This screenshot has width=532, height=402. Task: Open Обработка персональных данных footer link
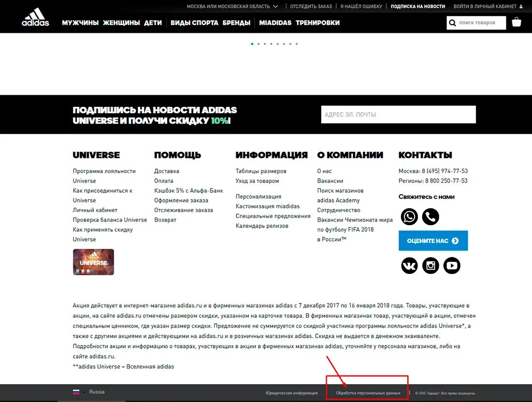point(368,393)
